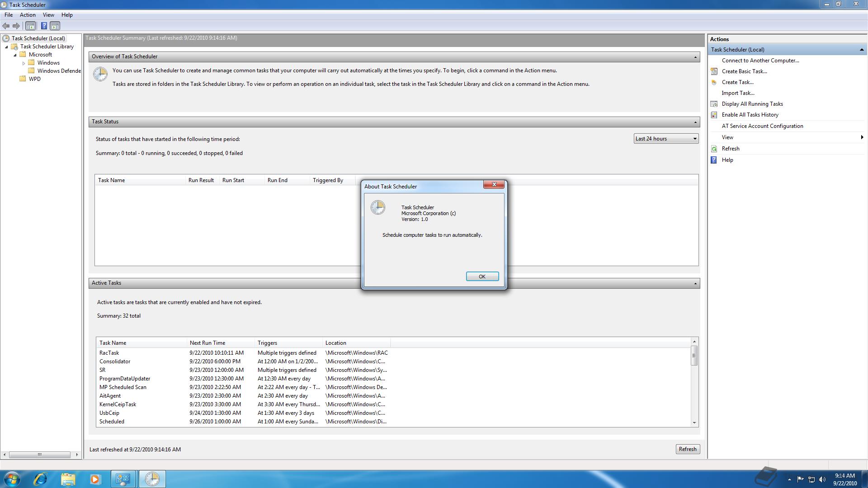Image resolution: width=868 pixels, height=488 pixels.
Task: Click Import Task action
Action: pyautogui.click(x=738, y=93)
